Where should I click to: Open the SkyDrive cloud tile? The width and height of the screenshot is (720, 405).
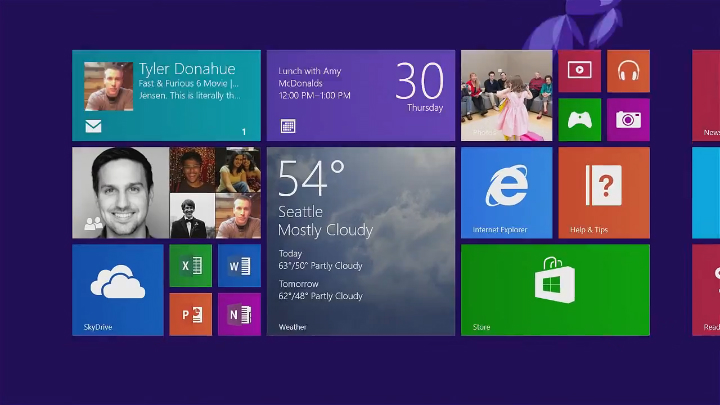(x=118, y=290)
